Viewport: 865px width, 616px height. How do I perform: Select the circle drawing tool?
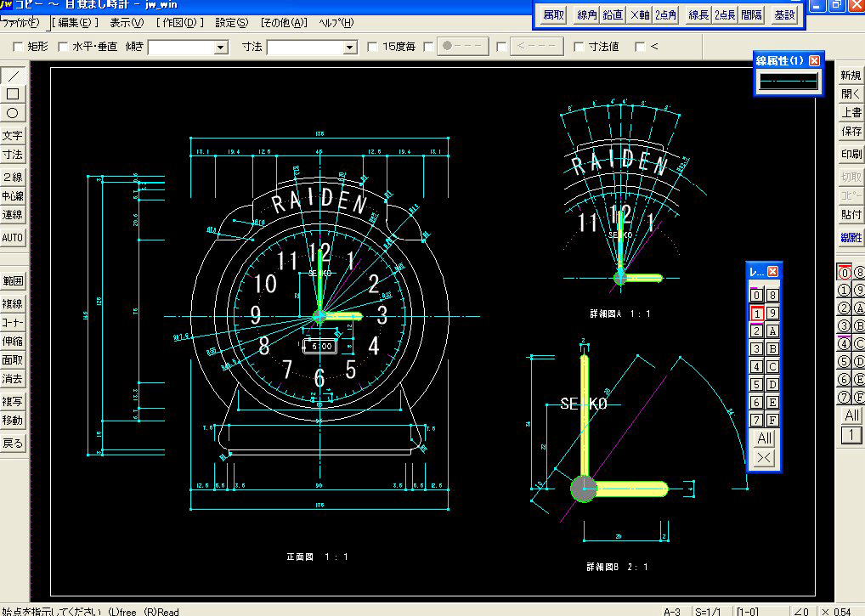click(13, 113)
